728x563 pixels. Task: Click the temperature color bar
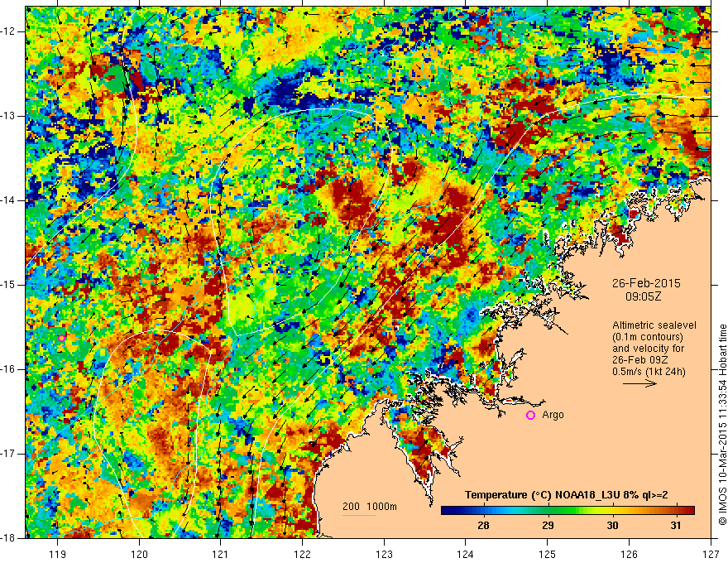tap(568, 511)
